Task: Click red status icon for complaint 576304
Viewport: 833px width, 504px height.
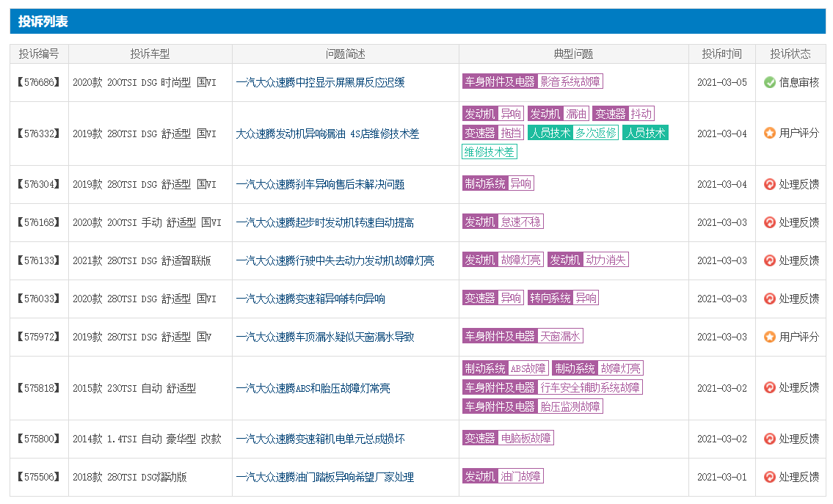Action: coord(769,184)
